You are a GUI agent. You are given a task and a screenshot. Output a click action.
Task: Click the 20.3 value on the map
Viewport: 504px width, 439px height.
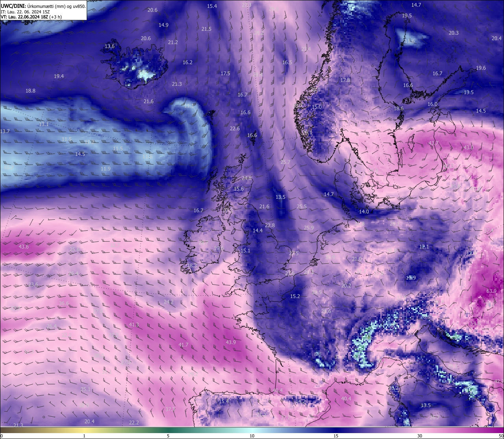(x=454, y=33)
